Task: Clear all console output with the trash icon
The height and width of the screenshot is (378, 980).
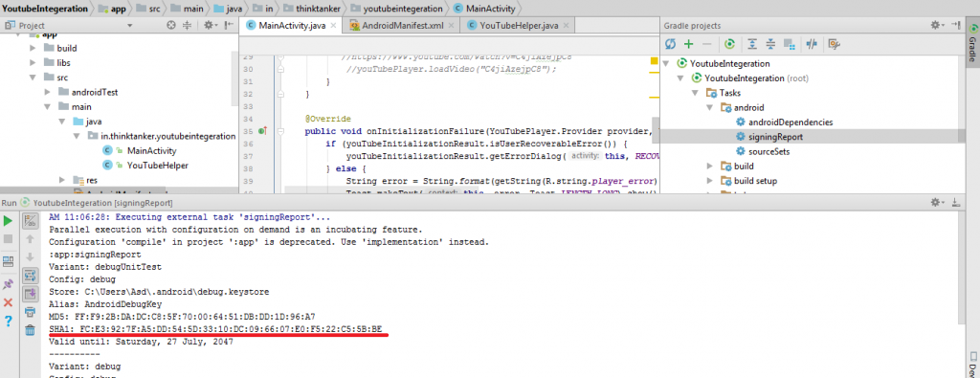Action: (30, 330)
